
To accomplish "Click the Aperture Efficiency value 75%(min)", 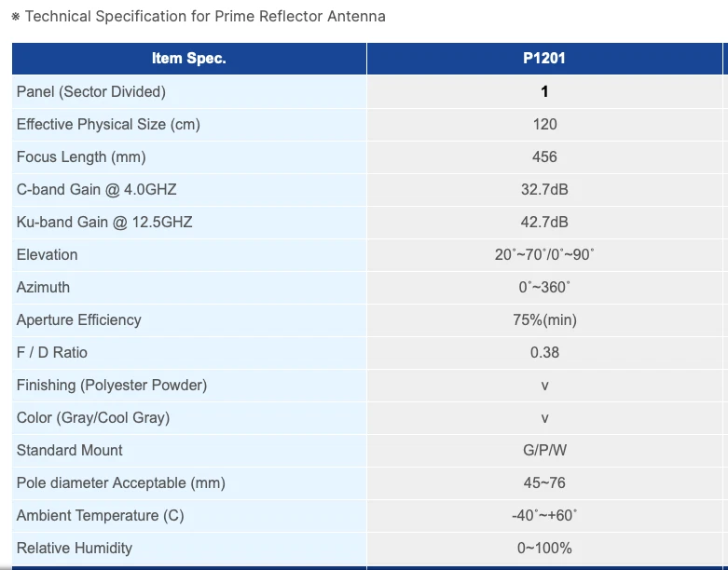I will 544,319.
